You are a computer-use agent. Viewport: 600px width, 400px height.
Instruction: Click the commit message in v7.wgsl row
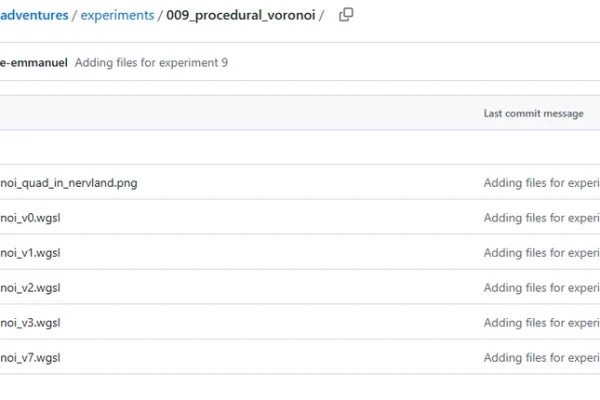coord(541,358)
